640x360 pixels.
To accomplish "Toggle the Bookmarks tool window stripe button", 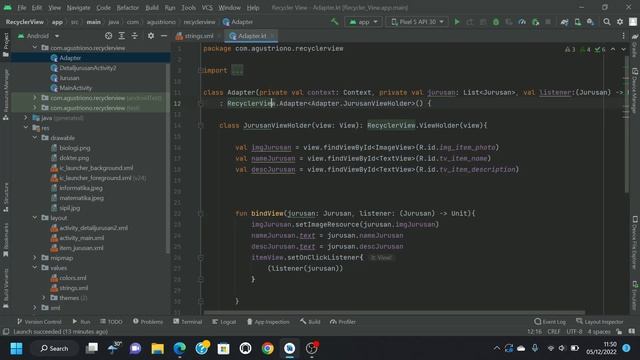I will [6, 240].
